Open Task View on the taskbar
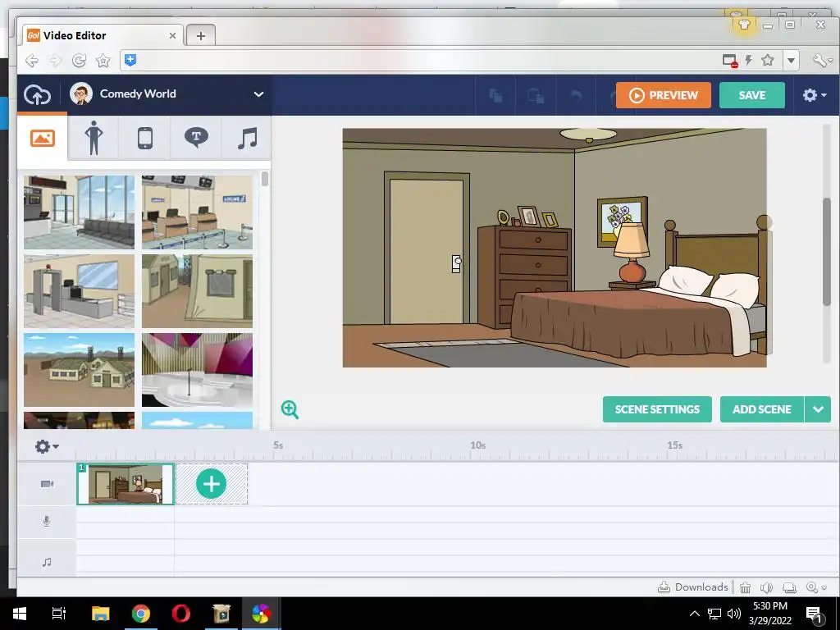840x630 pixels. click(59, 614)
